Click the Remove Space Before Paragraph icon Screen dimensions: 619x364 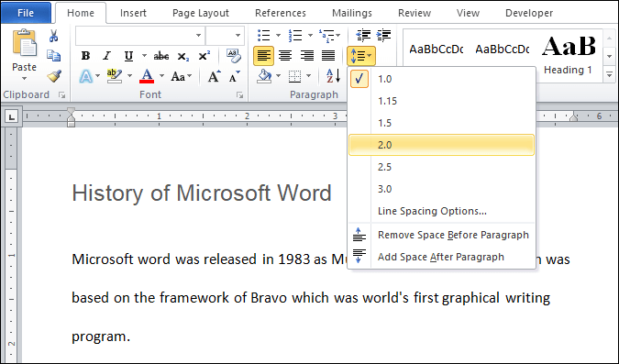(x=359, y=235)
